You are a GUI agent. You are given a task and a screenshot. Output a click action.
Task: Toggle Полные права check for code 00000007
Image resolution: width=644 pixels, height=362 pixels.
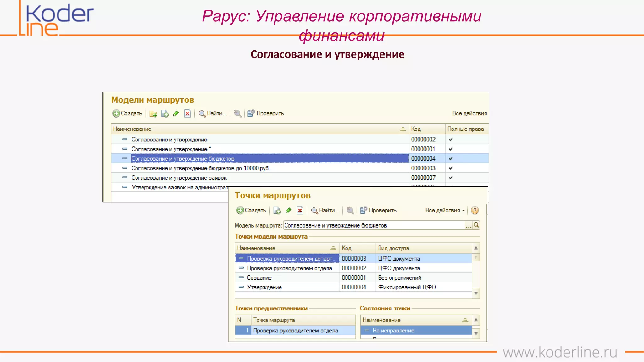[x=451, y=178]
